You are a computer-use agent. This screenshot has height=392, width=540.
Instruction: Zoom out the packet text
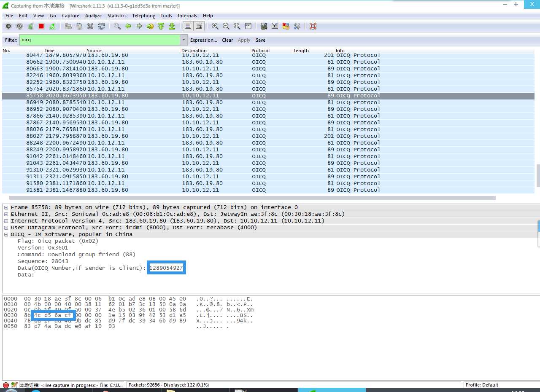click(x=226, y=26)
